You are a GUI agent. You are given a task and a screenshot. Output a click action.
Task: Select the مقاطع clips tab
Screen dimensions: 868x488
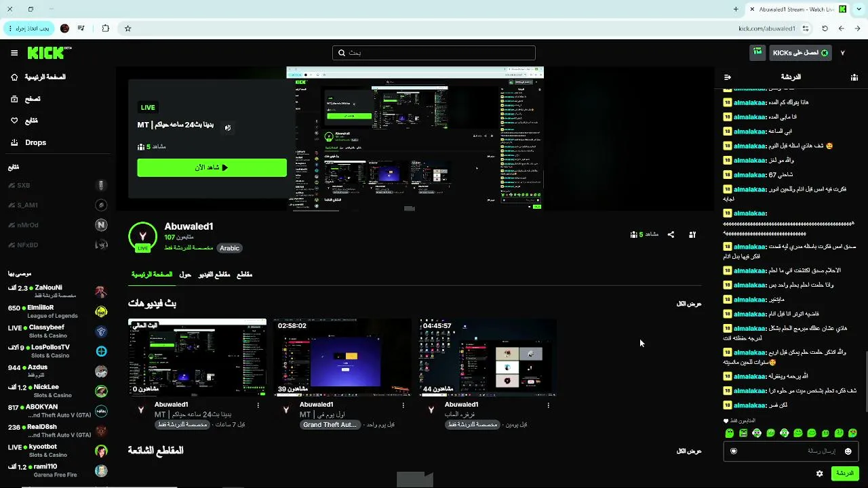tap(244, 274)
